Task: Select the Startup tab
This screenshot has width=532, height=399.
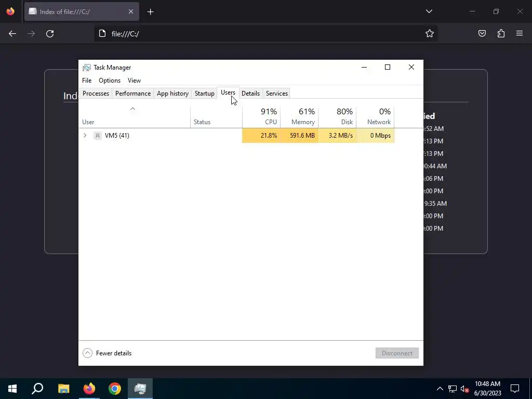Action: [204, 94]
